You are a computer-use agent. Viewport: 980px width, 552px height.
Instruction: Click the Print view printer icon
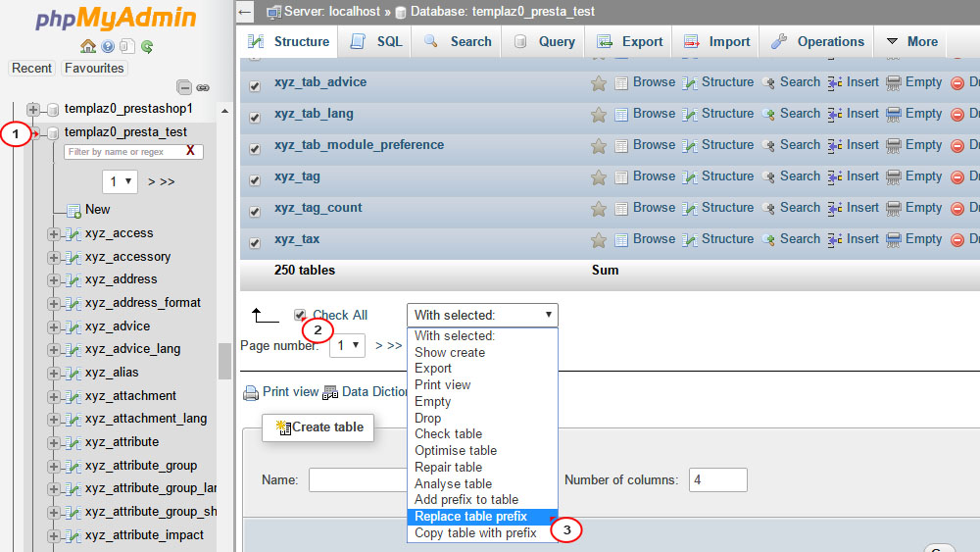pos(251,392)
